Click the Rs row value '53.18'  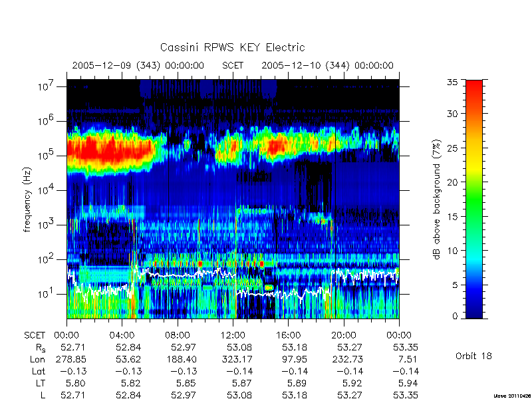pyautogui.click(x=294, y=347)
